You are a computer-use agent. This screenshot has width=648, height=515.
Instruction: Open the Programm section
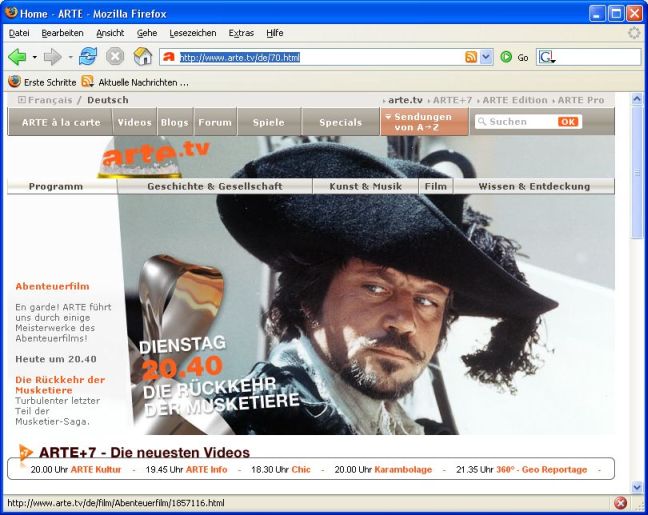point(56,186)
